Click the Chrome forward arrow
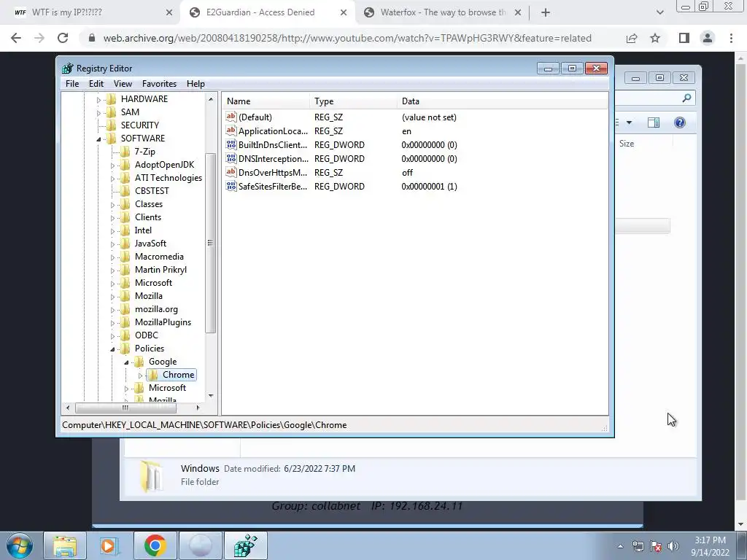Image resolution: width=747 pixels, height=560 pixels. 39,38
